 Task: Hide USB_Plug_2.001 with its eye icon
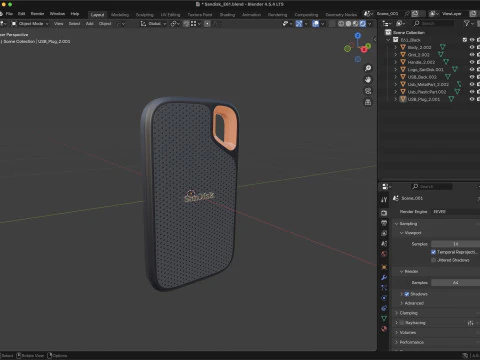(472, 99)
